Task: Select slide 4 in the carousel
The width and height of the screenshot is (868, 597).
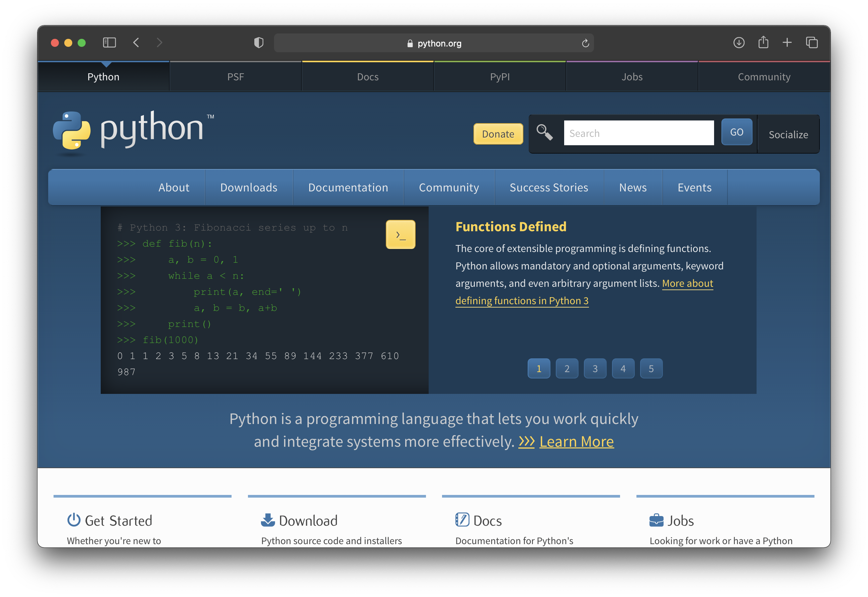Action: tap(623, 368)
